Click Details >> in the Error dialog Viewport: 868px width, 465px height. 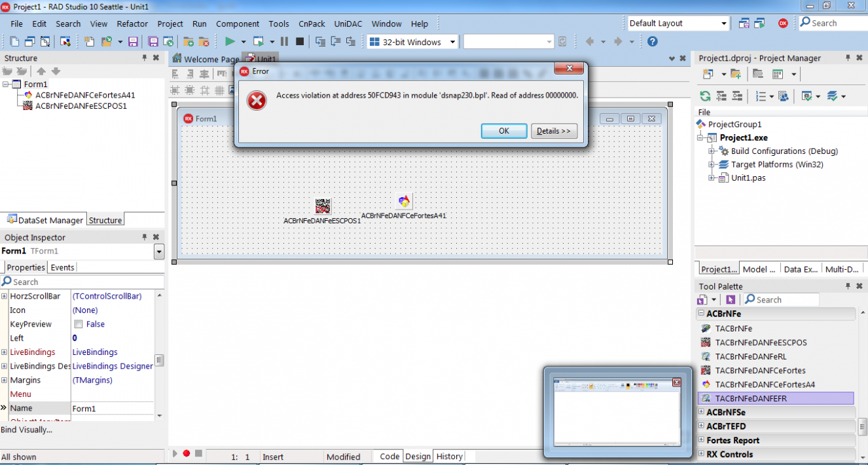(554, 131)
